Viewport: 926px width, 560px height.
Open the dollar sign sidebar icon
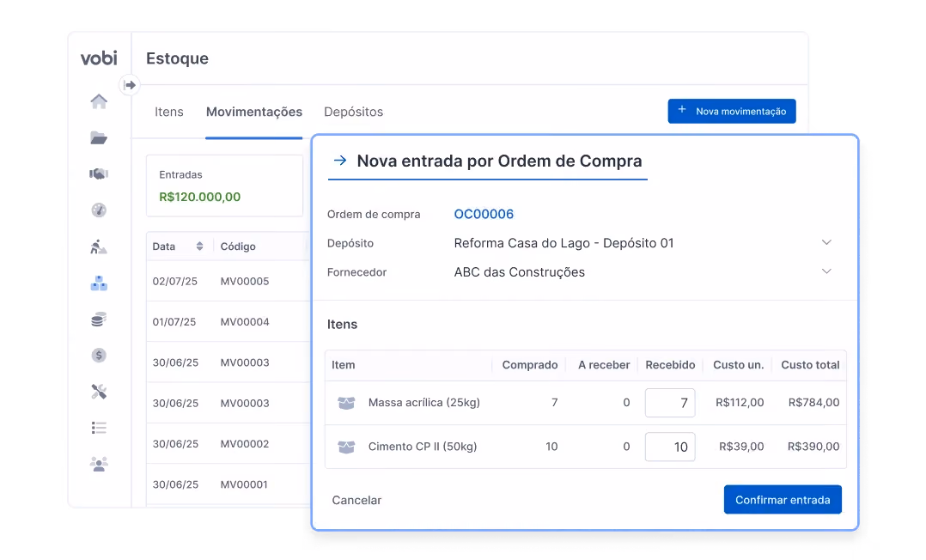99,355
